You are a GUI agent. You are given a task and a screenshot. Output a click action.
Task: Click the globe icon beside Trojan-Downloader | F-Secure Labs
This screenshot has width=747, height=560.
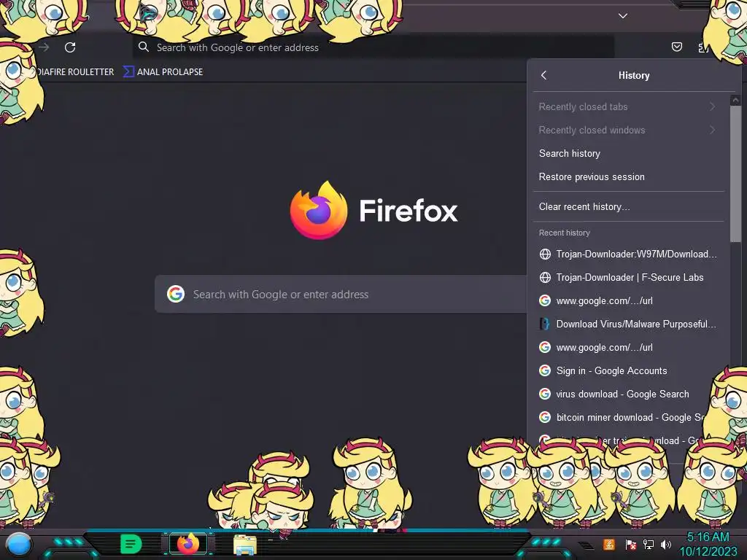(545, 277)
